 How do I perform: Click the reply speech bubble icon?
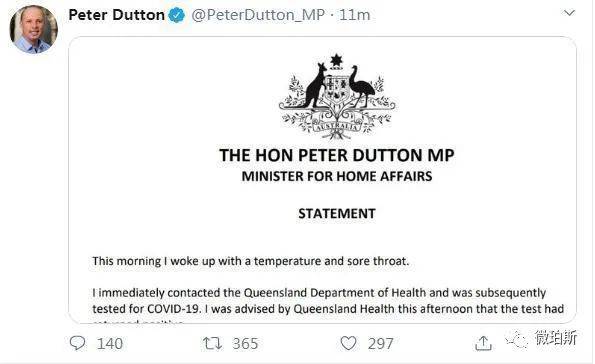coord(77,343)
